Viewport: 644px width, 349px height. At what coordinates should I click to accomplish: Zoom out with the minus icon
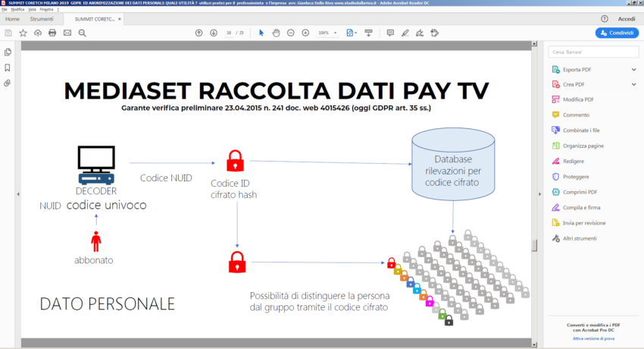coord(291,33)
